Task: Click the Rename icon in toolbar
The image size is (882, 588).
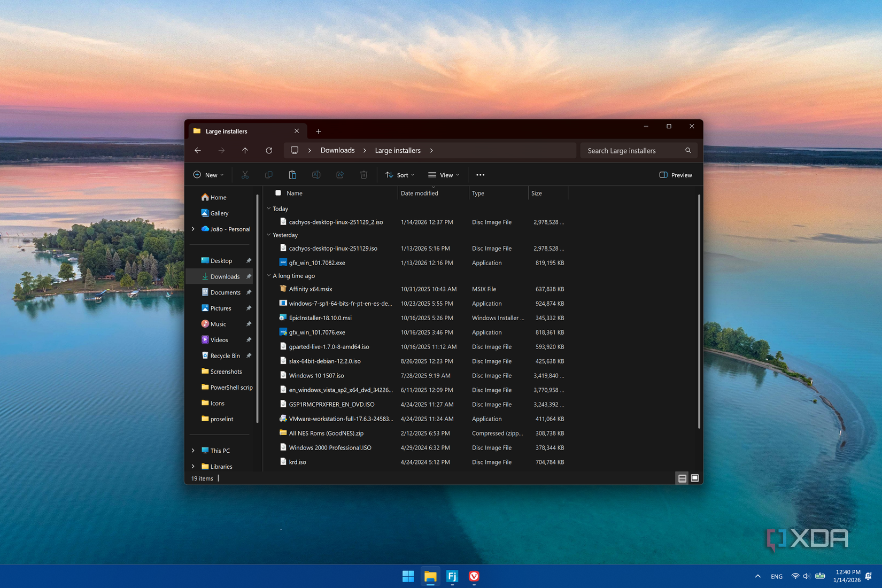Action: tap(316, 175)
